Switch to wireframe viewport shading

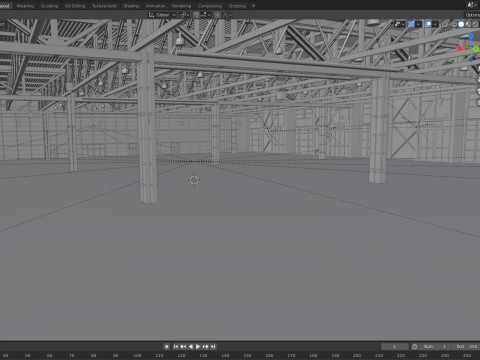click(x=454, y=24)
